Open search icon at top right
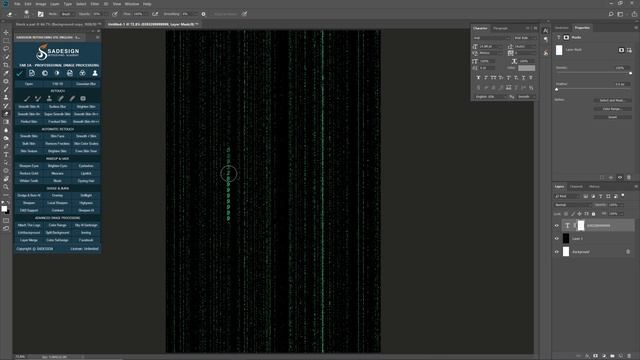Image resolution: width=640 pixels, height=360 pixels. click(611, 14)
